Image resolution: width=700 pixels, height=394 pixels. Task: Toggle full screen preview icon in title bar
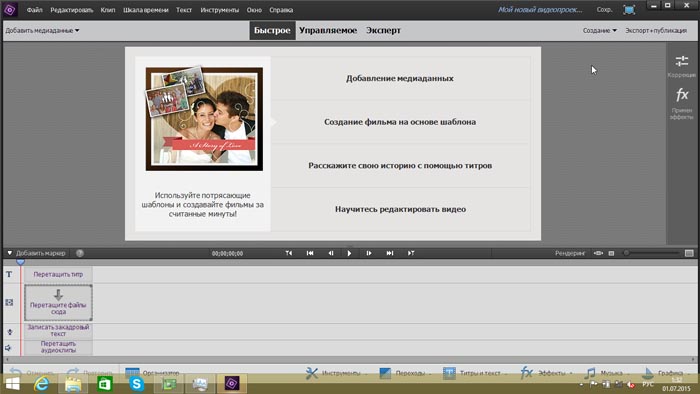coord(629,9)
